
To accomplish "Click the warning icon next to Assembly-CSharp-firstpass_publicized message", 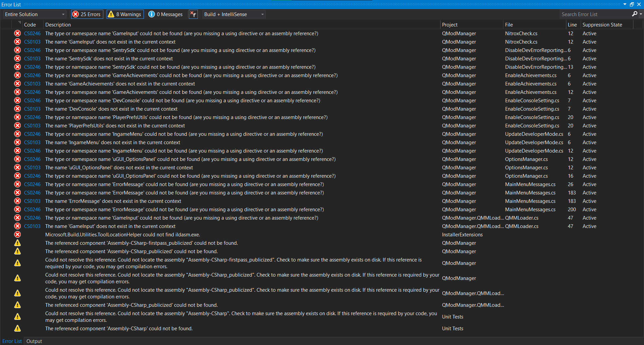I will pyautogui.click(x=17, y=243).
